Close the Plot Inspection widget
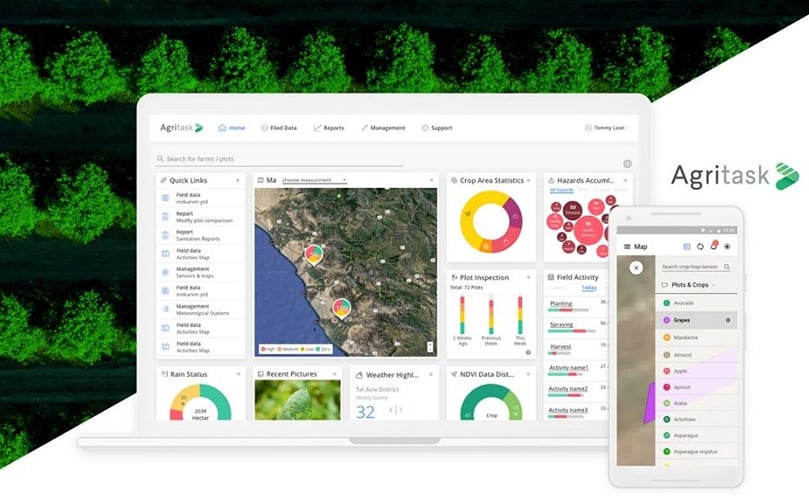809x501 pixels. (x=528, y=278)
